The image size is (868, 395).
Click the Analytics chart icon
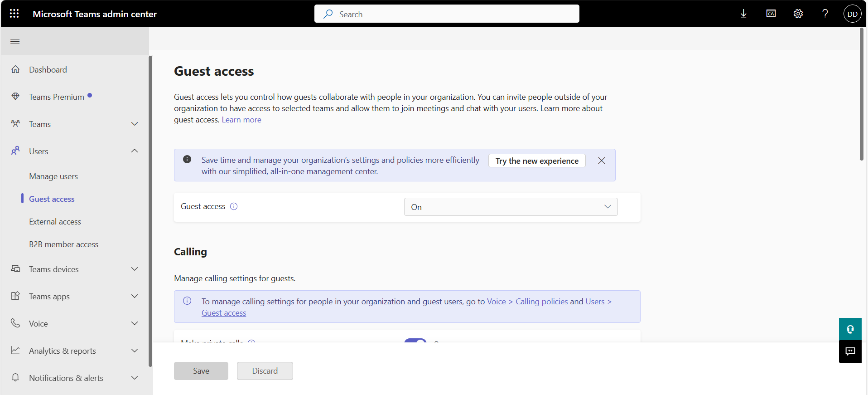[15, 350]
